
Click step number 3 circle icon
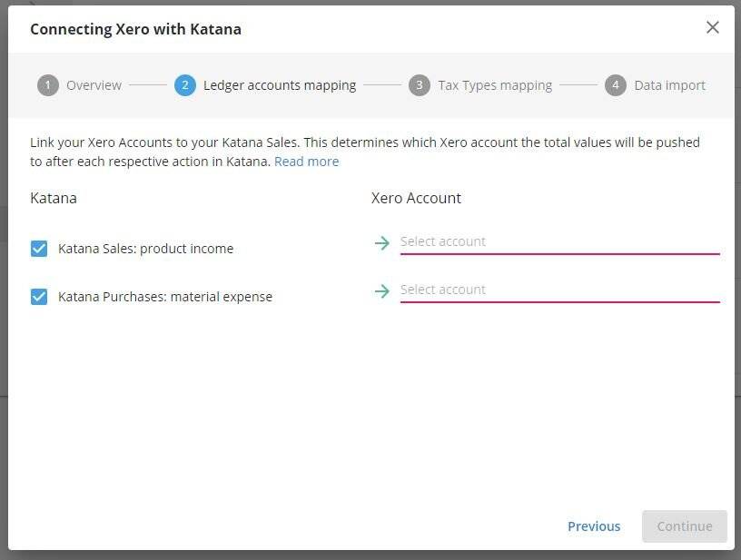420,85
